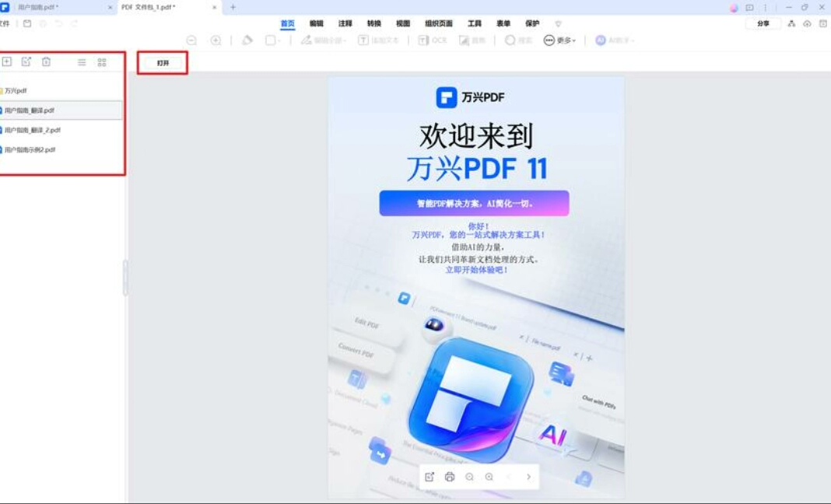Open the 转换 ribbon tab
Screen dimensions: 831x504
[373, 23]
